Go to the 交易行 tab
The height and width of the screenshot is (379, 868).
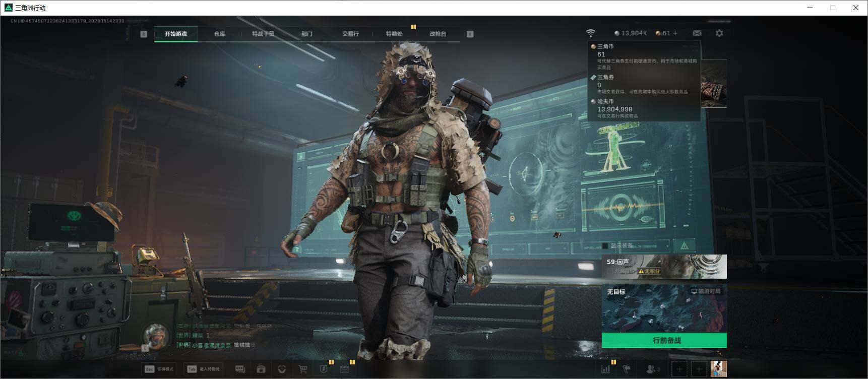click(x=350, y=34)
